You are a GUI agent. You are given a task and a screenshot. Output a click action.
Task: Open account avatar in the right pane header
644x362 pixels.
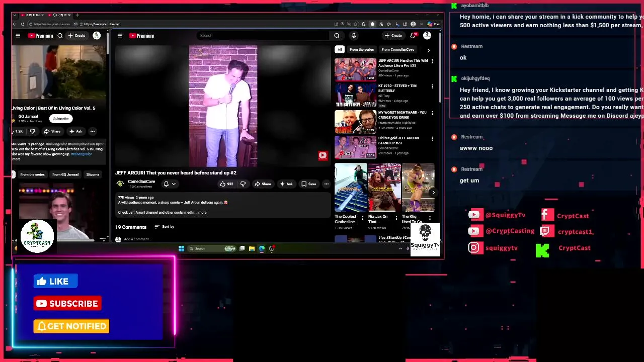[x=427, y=35]
